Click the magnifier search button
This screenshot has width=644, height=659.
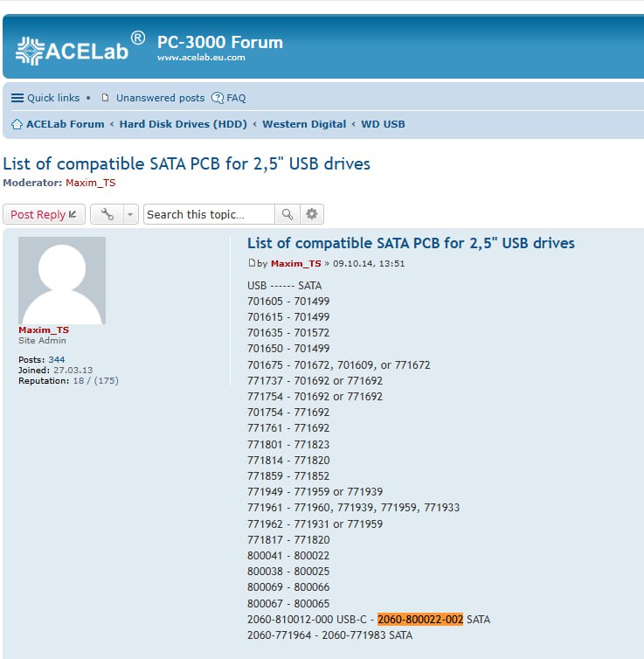tap(287, 214)
